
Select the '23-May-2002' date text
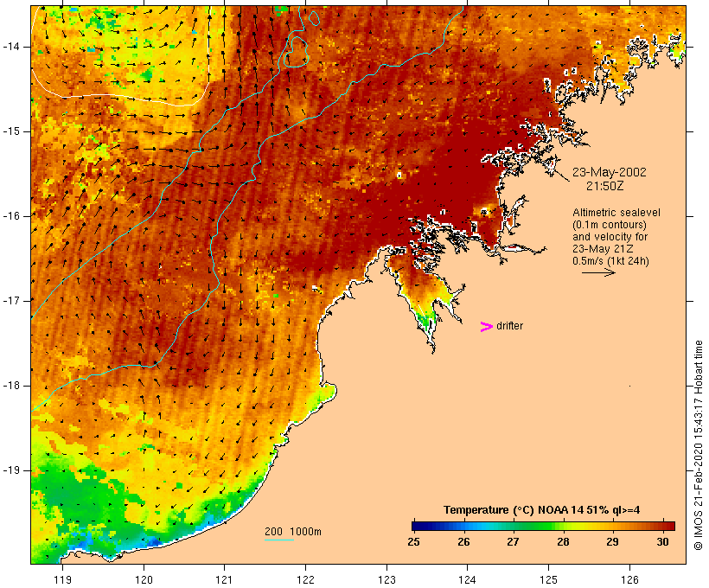pos(609,172)
